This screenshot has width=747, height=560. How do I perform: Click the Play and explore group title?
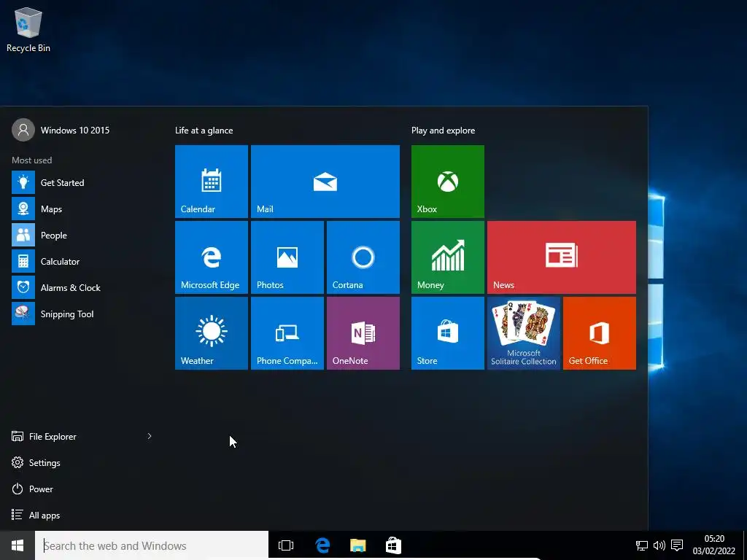(443, 131)
